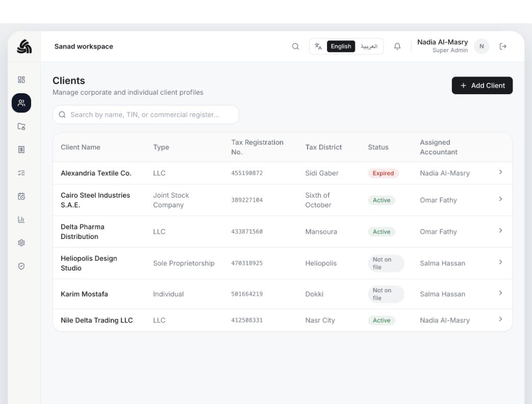Open the locked folder documents icon
This screenshot has height=404, width=532.
pos(21,126)
